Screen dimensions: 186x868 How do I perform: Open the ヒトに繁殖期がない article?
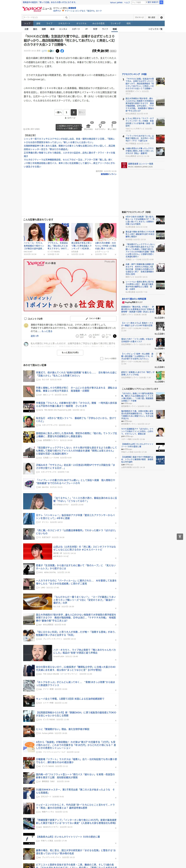[x=62, y=729]
